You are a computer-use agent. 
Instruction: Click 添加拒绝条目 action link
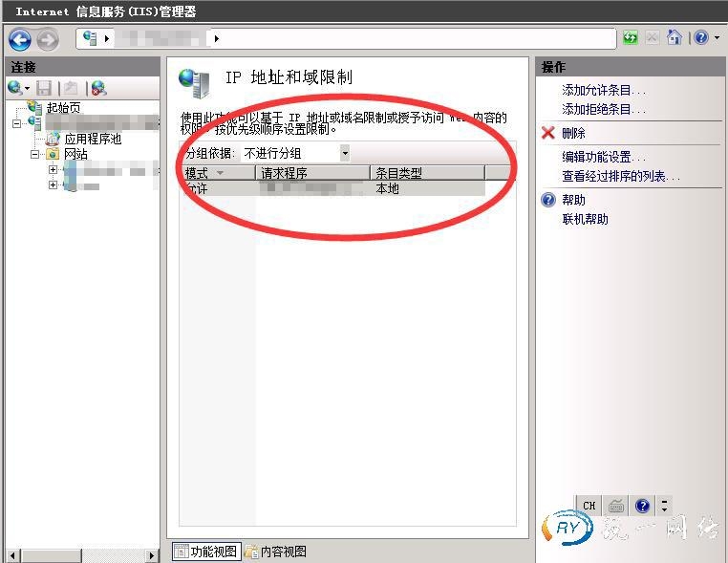(604, 109)
